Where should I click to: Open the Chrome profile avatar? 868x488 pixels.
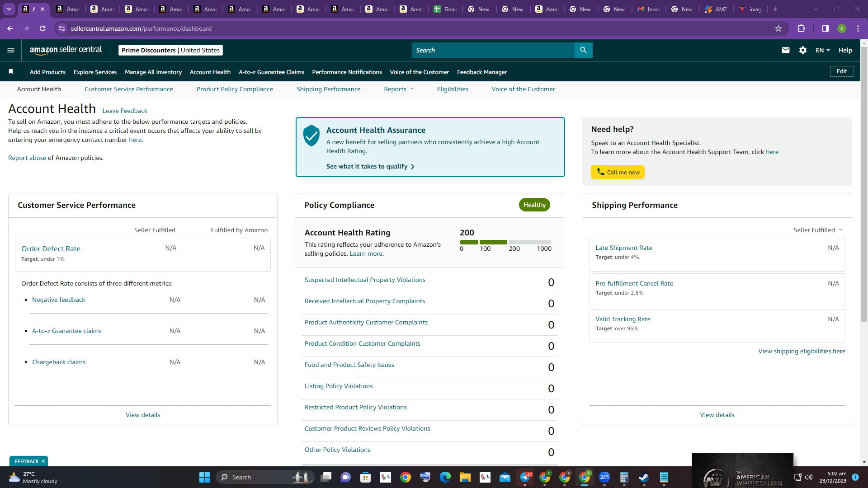[842, 28]
